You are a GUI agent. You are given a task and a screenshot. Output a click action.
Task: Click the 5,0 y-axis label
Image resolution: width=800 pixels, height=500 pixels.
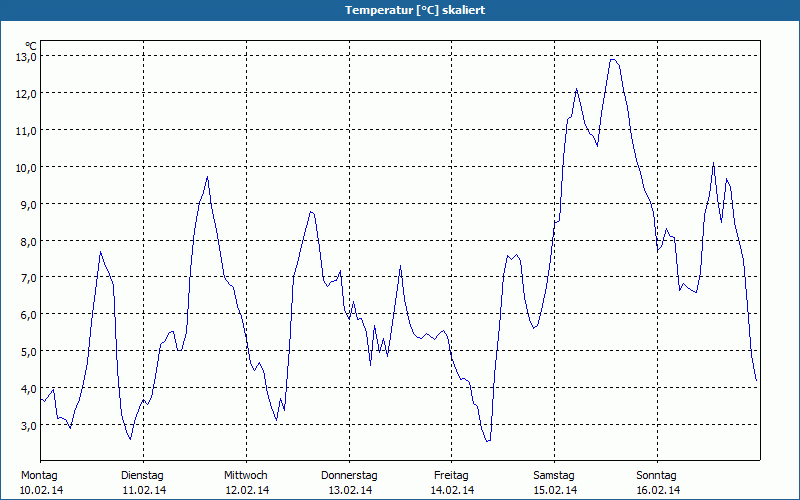(29, 352)
